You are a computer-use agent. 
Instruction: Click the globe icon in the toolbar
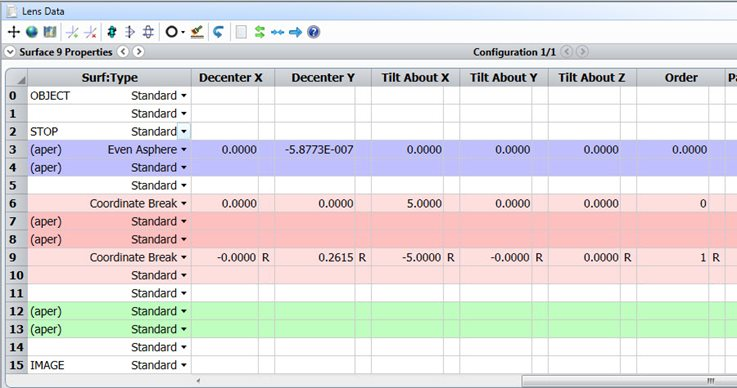tap(32, 32)
